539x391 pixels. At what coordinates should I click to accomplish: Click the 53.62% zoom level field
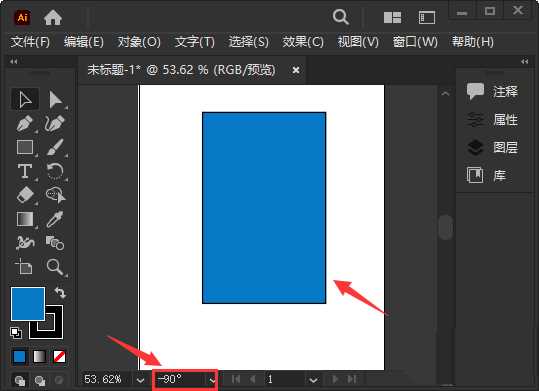(106, 379)
